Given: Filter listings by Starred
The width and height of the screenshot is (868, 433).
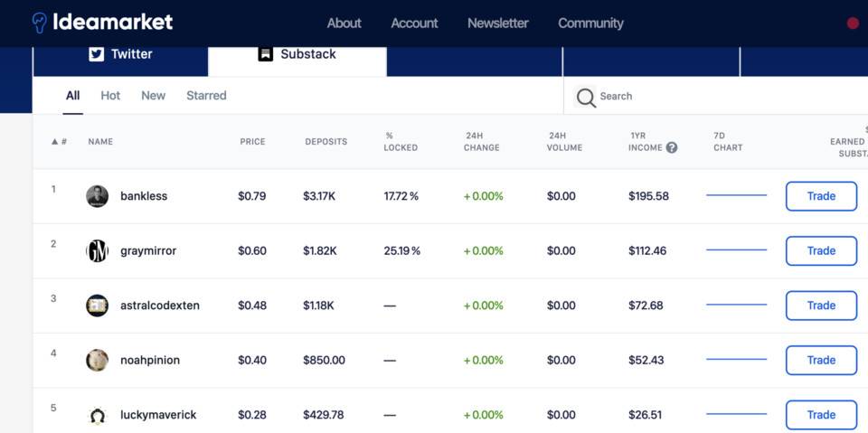Looking at the screenshot, I should coord(206,96).
